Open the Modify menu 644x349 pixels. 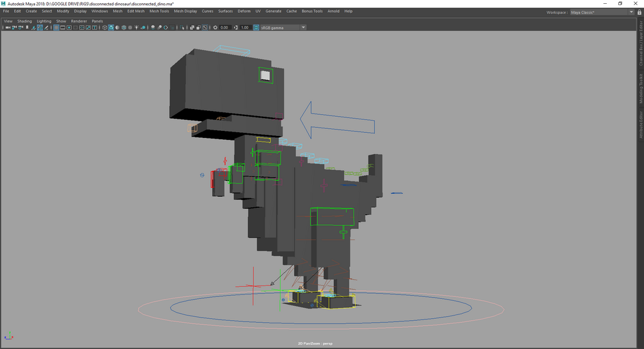click(x=63, y=11)
